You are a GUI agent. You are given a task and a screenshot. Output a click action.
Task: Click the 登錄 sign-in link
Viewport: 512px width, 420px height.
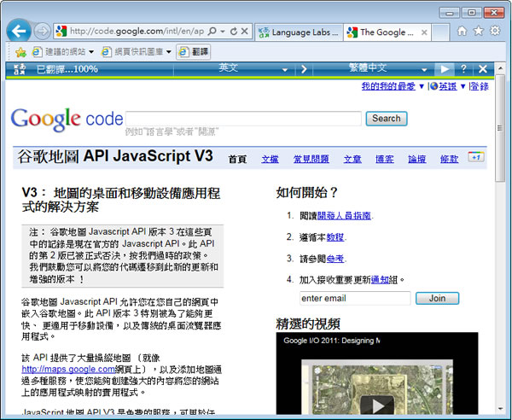tap(480, 86)
